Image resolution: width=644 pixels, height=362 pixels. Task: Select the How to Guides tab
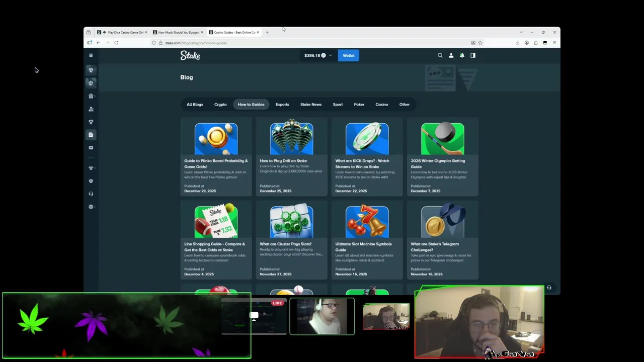[251, 105]
